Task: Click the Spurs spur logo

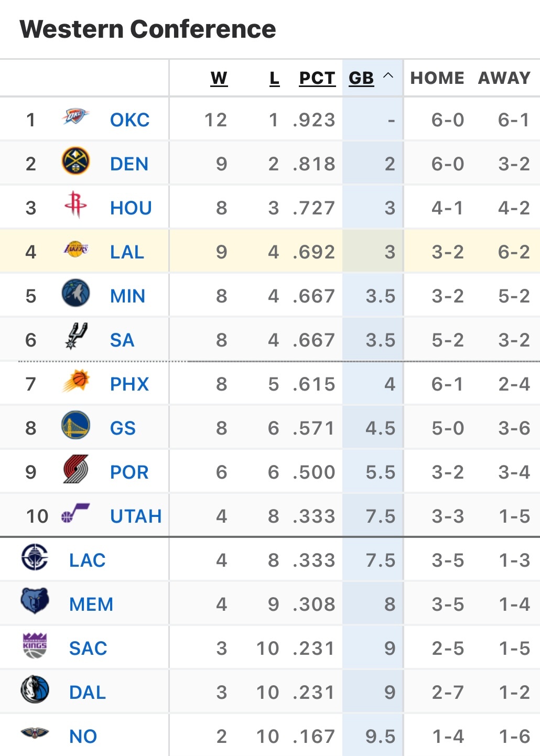Action: [x=75, y=336]
